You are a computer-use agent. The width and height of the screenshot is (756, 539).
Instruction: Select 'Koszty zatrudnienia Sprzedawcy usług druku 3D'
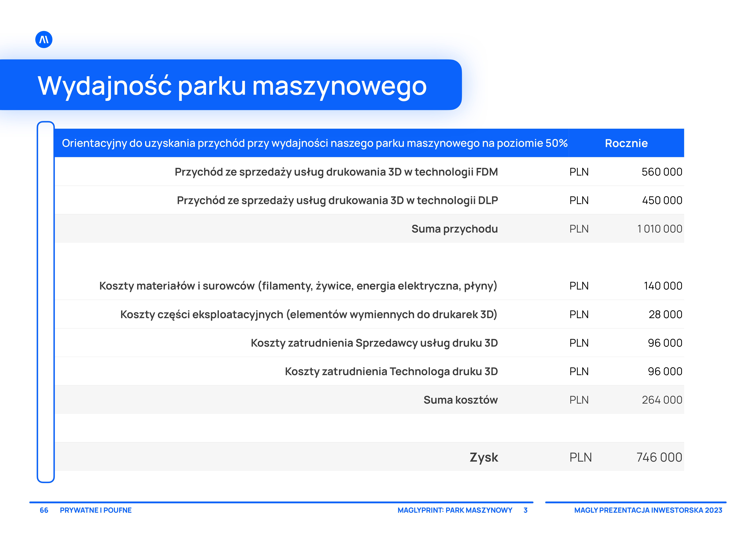point(374,343)
